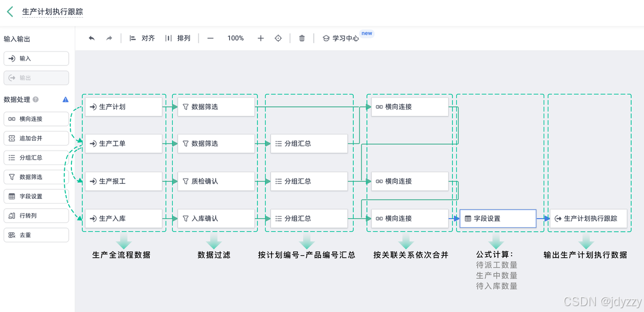Zoom out with the minus icon

coord(210,39)
